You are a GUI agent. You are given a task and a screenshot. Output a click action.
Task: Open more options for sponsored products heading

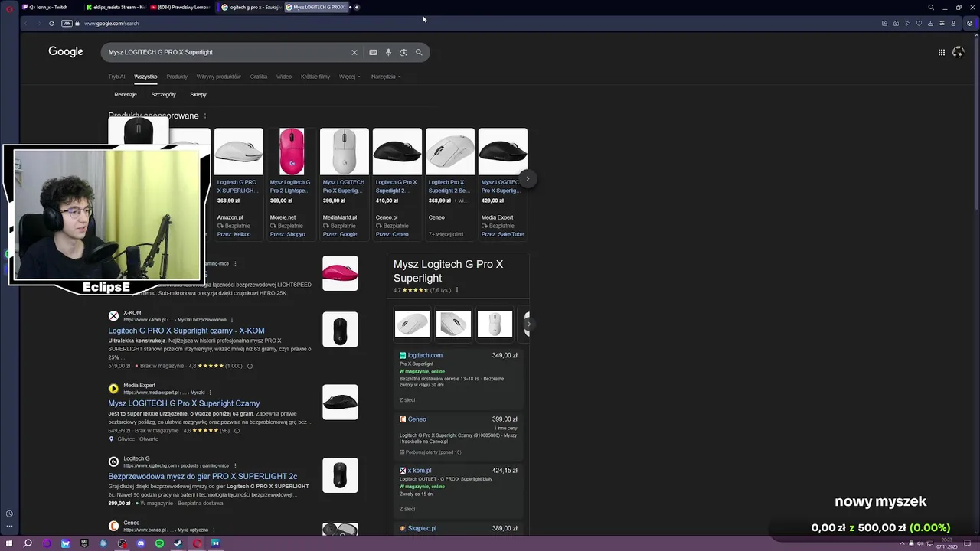[x=204, y=116]
